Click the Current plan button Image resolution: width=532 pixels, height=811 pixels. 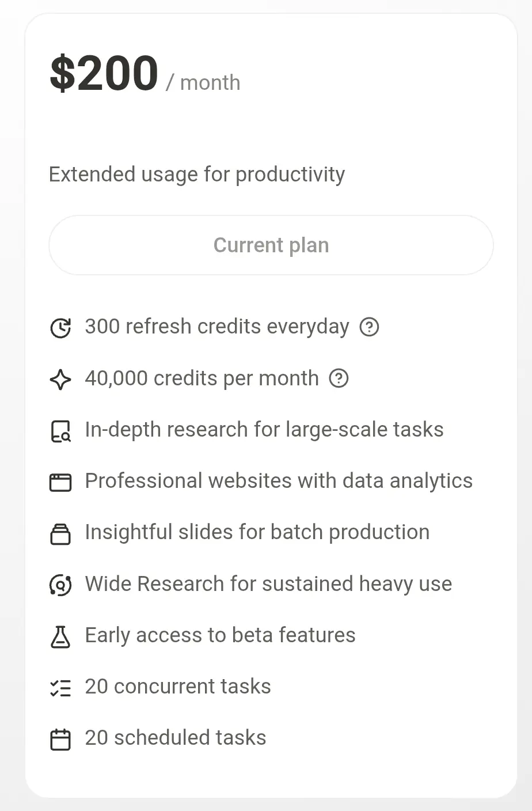(271, 245)
